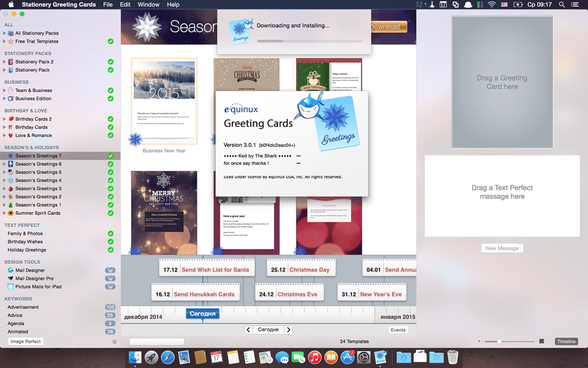Expand All Stationery Packs disclosure triangle

(x=4, y=33)
